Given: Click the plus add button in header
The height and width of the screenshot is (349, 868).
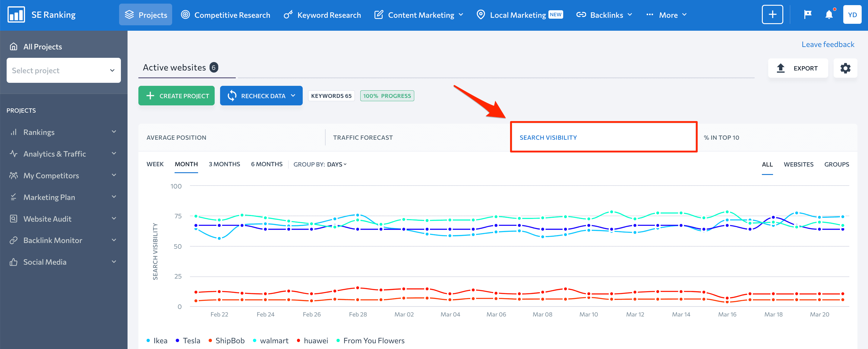Looking at the screenshot, I should pyautogui.click(x=772, y=15).
